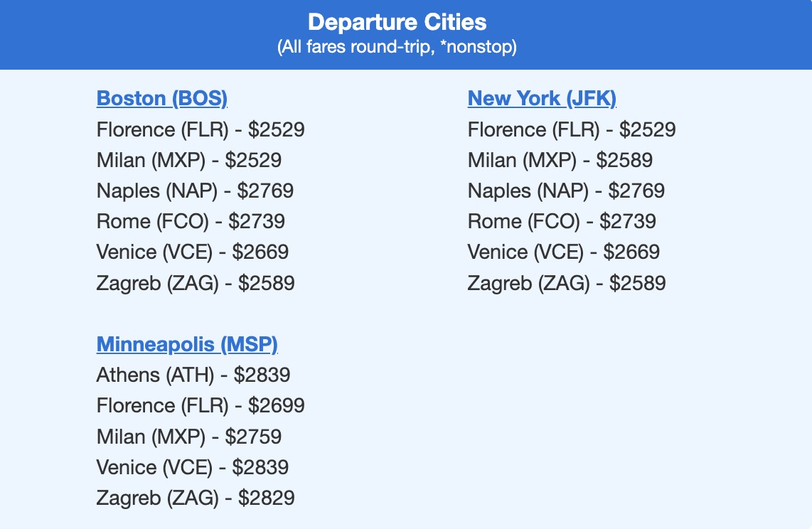Select the Rome (FCO) fare under Boston
812x529 pixels.
pos(191,221)
